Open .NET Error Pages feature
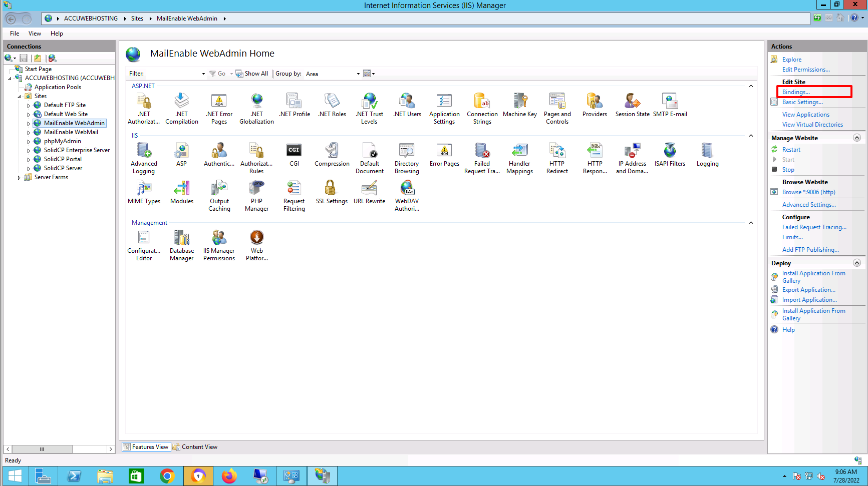This screenshot has height=486, width=868. point(219,108)
